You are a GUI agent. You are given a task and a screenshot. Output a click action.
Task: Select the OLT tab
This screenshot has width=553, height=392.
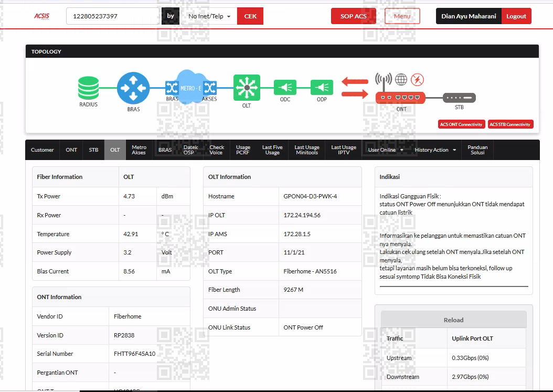115,150
